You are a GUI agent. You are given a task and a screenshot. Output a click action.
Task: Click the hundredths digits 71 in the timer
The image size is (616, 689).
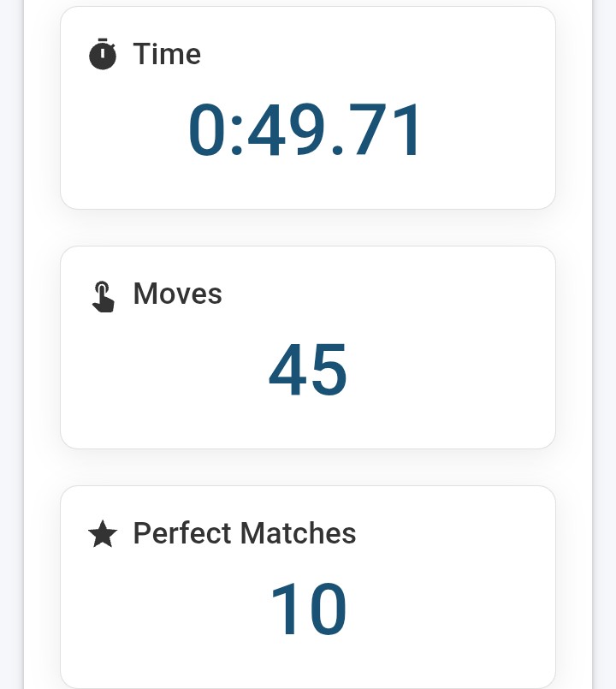coord(387,129)
